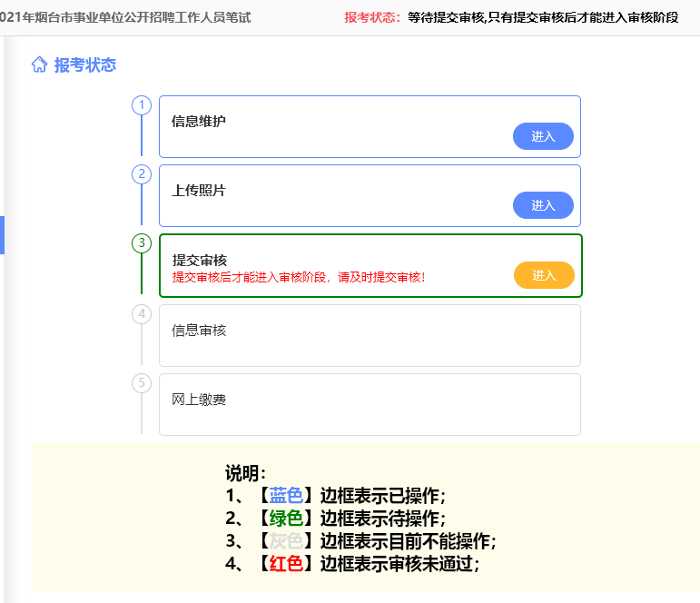Click the blue 蓝色 legend text
Image resolution: width=700 pixels, height=603 pixels.
(286, 496)
